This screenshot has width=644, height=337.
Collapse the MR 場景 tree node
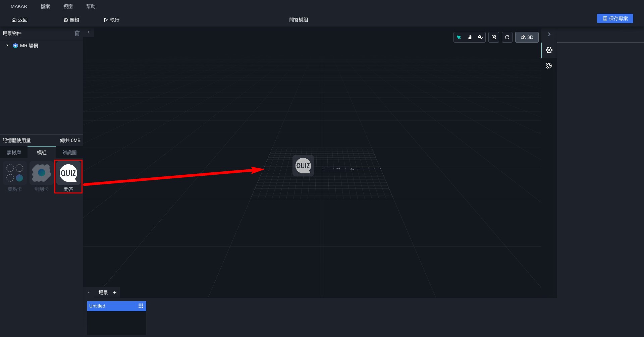click(7, 46)
